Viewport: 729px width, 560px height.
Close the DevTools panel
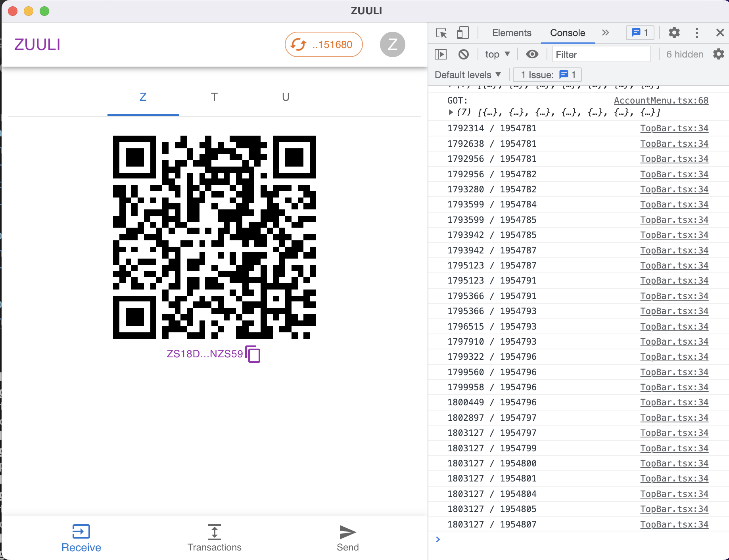[720, 33]
